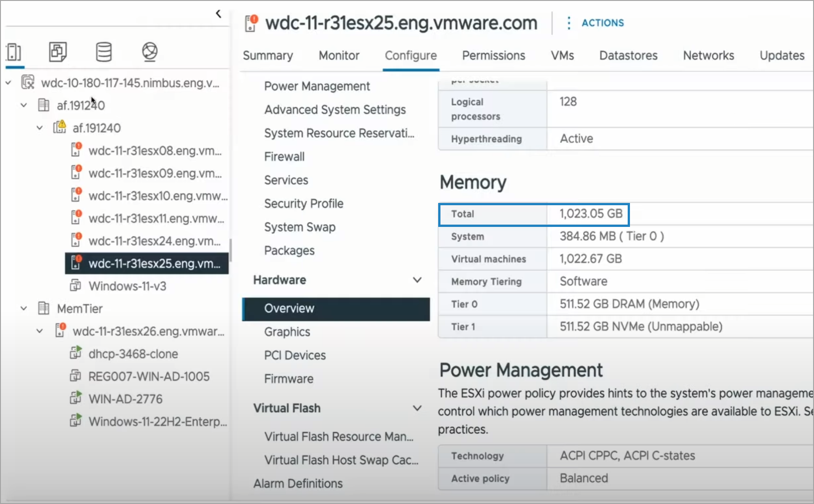Open Networking inventory view

click(x=150, y=52)
